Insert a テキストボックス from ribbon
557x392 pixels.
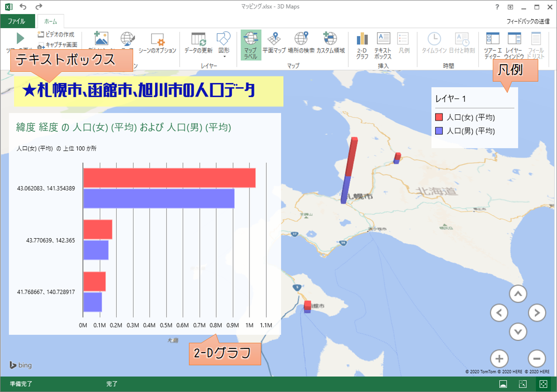[383, 45]
